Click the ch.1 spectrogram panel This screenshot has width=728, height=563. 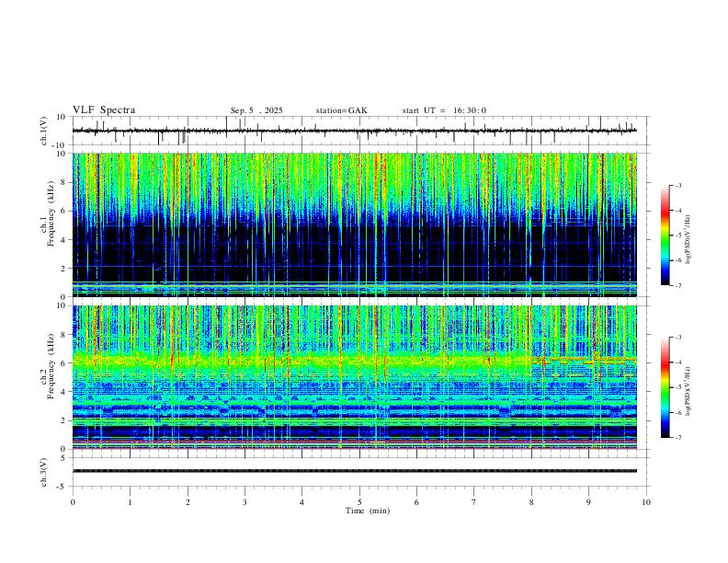(x=354, y=224)
